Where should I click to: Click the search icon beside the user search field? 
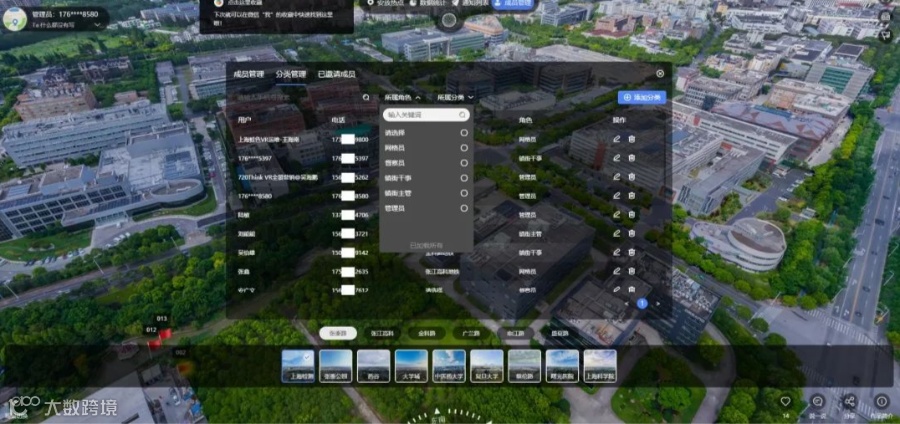366,98
